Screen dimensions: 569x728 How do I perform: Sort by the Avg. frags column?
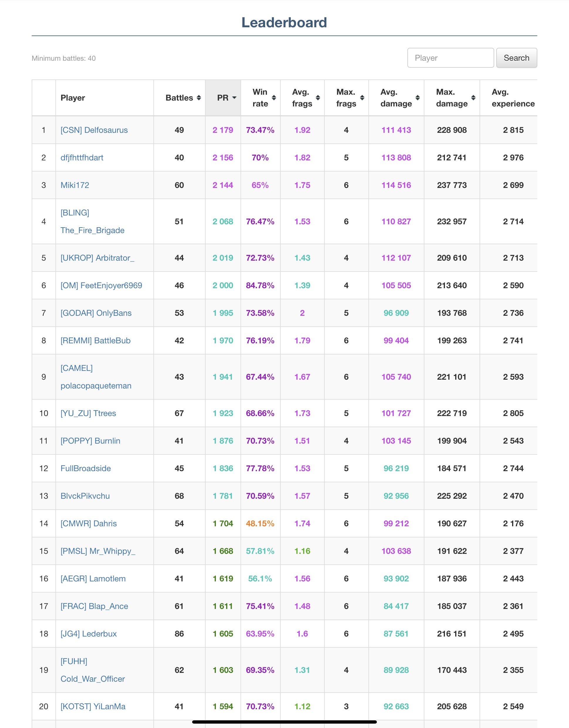tap(318, 98)
